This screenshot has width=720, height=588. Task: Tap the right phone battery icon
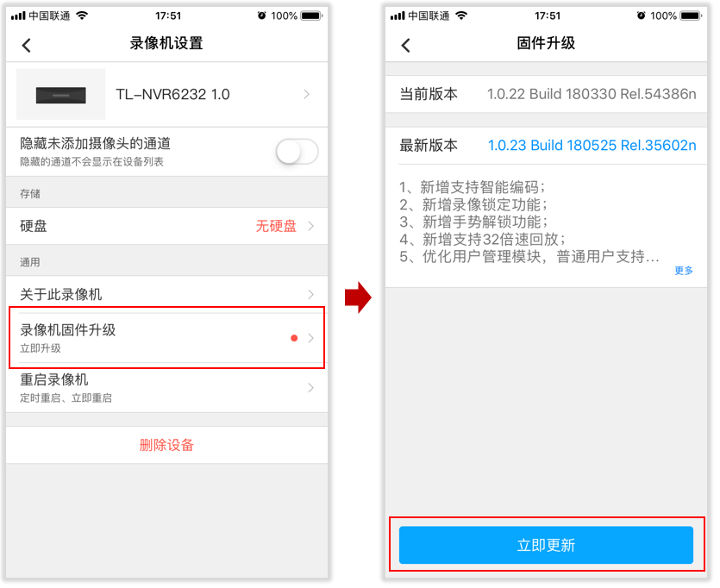691,16
